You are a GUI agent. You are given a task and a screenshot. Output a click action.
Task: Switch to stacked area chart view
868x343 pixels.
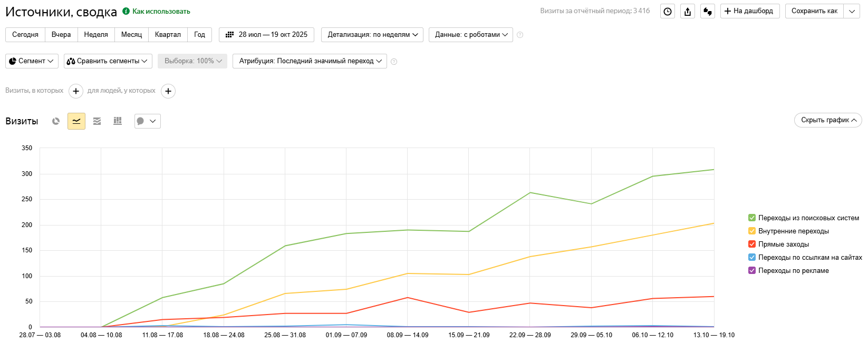click(97, 121)
